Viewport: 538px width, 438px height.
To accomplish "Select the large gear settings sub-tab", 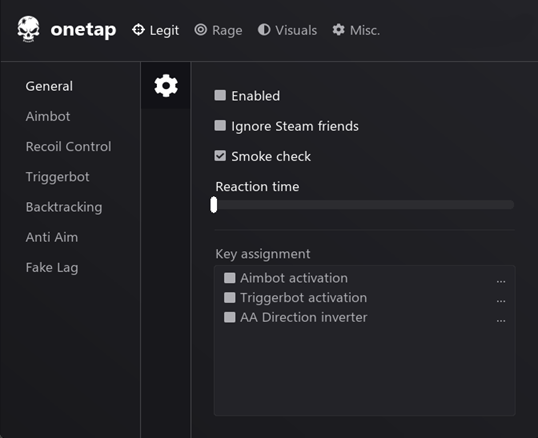I will (166, 86).
